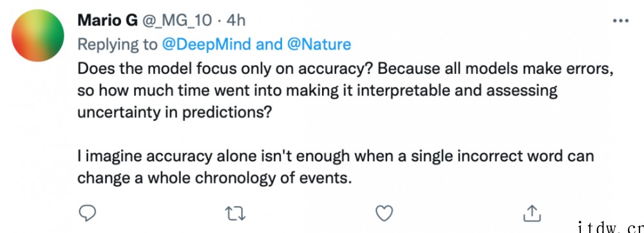Open the Mario G display name
644x233 pixels.
coord(107,20)
